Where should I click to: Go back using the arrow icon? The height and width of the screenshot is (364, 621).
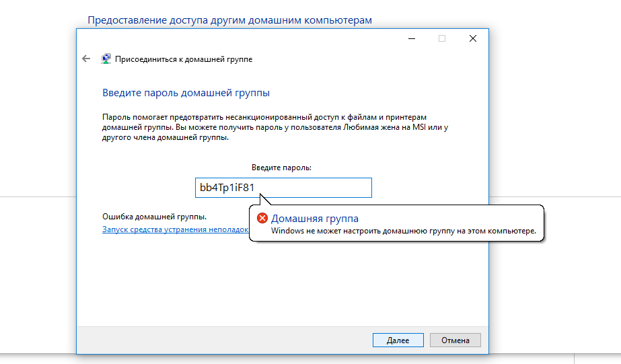pyautogui.click(x=86, y=59)
